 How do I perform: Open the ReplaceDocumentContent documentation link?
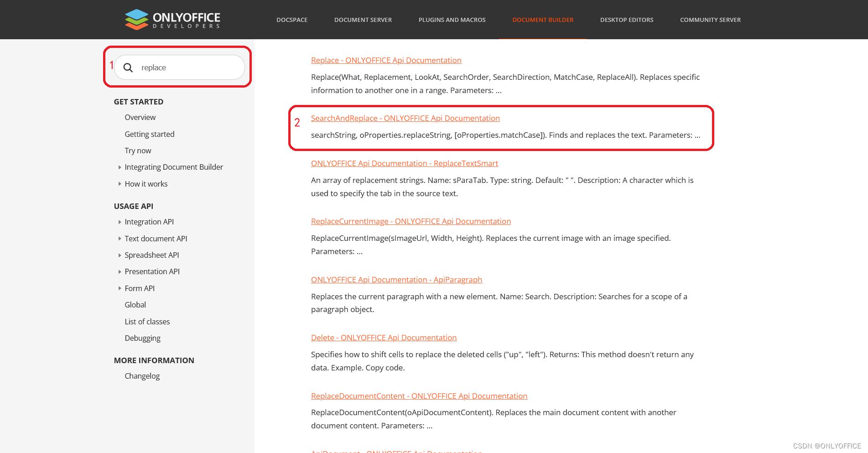[x=419, y=396]
